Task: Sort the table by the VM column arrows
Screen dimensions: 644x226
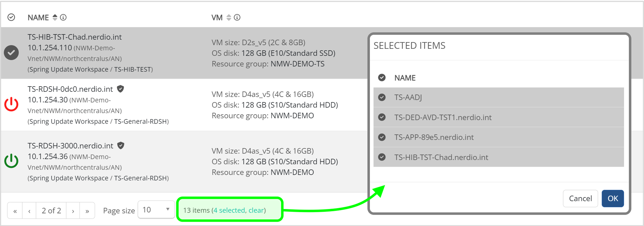Action: 229,17
